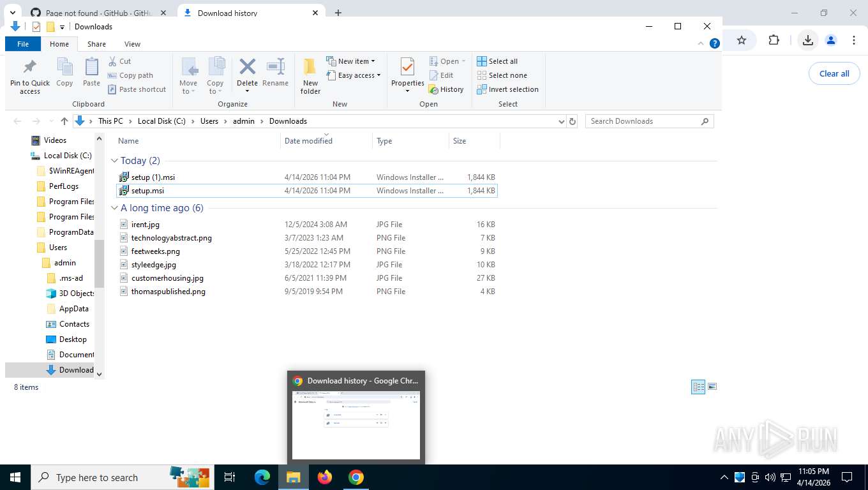Open the File menu tab
Viewport: 868px width, 490px height.
[23, 44]
